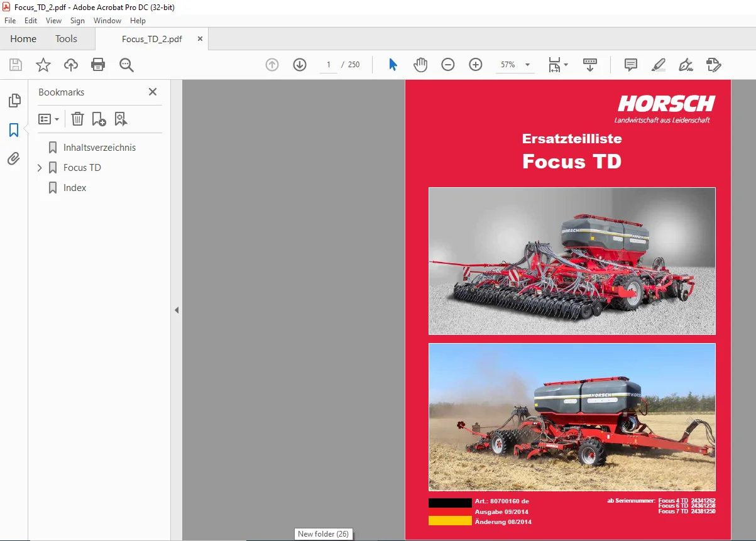Screen dimensions: 756x541
Task: Print the document with printer icon
Action: pyautogui.click(x=98, y=65)
